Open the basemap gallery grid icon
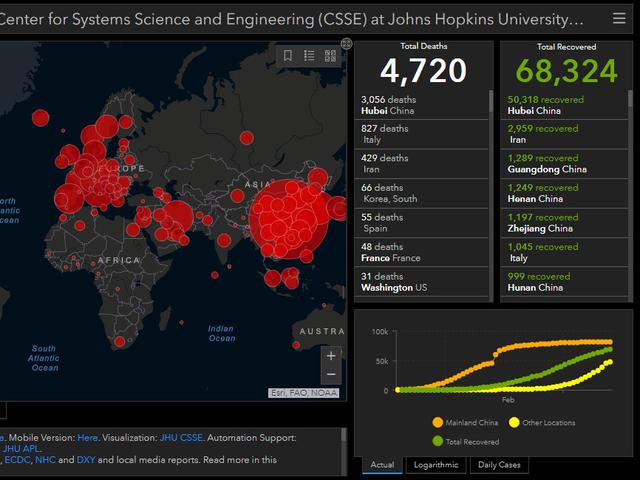The height and width of the screenshot is (480, 640). (x=330, y=56)
